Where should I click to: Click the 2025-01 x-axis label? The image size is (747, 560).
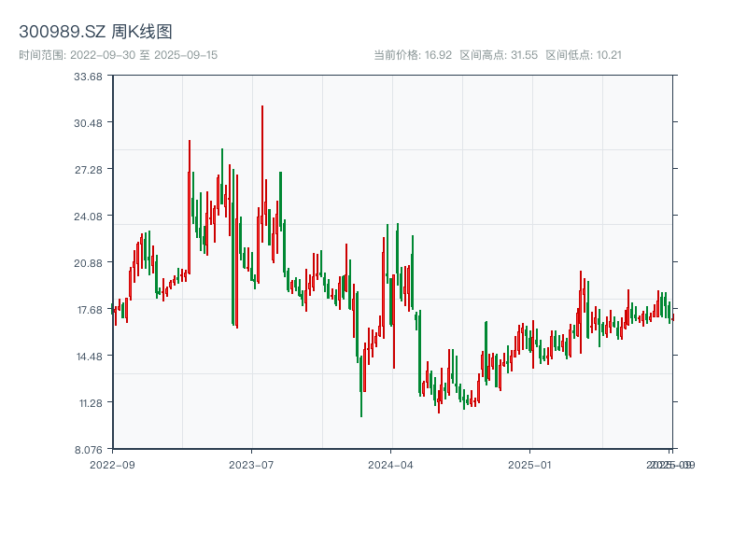[529, 465]
